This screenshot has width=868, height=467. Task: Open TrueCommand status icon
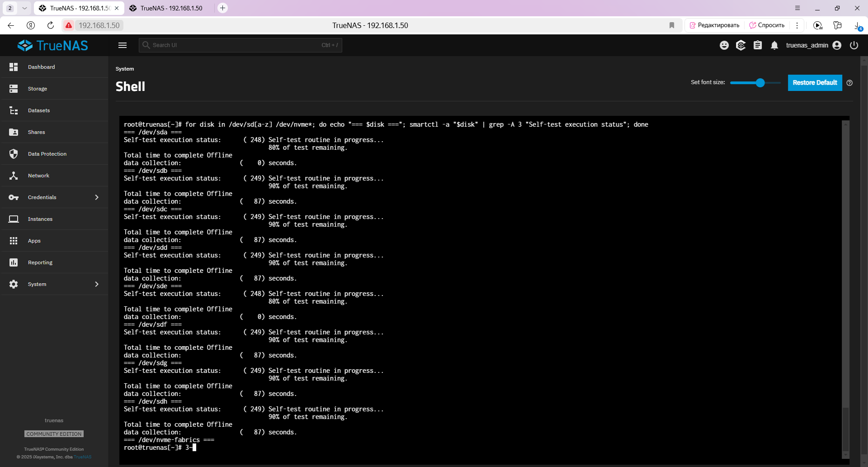point(741,45)
